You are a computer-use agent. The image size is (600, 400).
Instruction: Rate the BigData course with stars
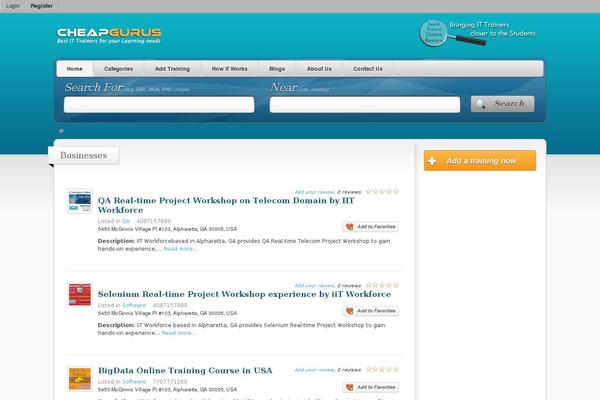tap(382, 369)
